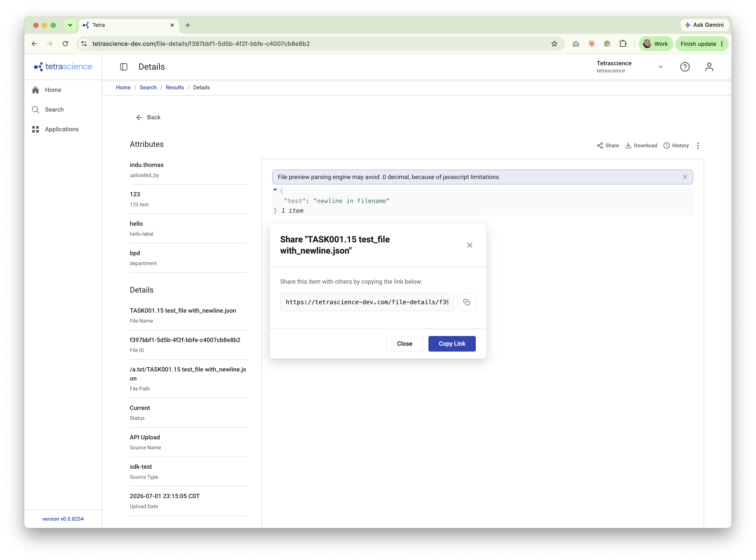Click the cookie extension icon
756x560 pixels.
(x=607, y=44)
